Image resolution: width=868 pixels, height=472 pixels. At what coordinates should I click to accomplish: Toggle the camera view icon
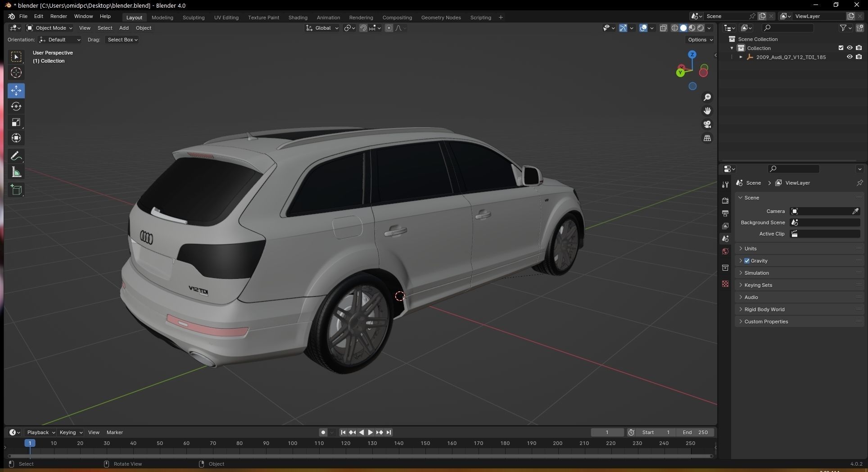pos(707,124)
